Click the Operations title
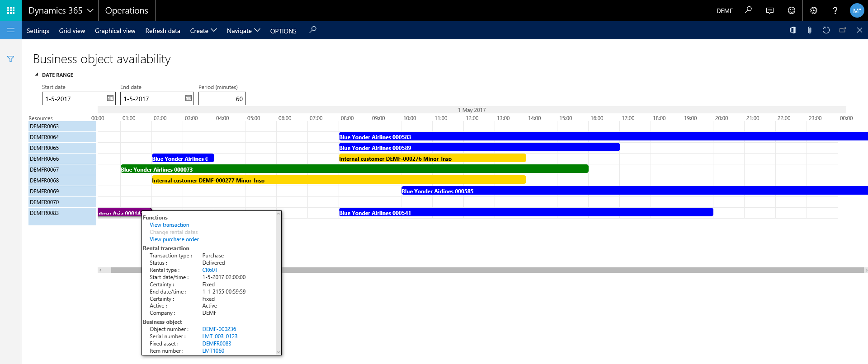Viewport: 868px width, 364px height. click(127, 10)
